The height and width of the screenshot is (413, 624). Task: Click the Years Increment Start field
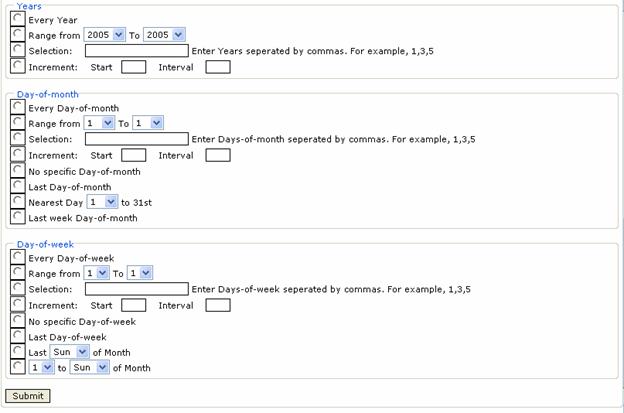[x=133, y=67]
